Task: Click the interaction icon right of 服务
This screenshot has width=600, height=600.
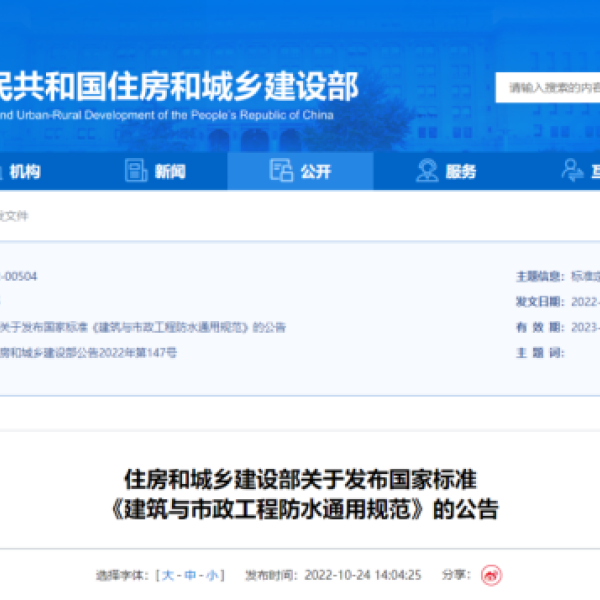Action: click(572, 170)
